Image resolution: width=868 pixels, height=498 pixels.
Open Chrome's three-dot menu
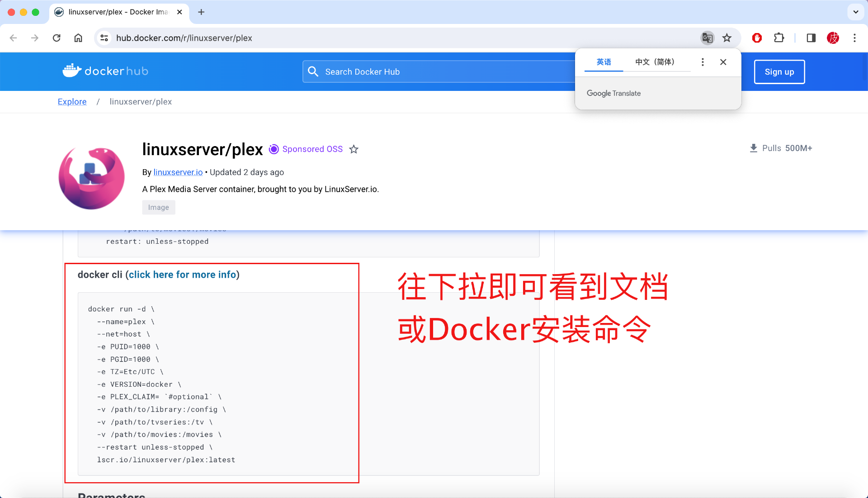pos(854,38)
